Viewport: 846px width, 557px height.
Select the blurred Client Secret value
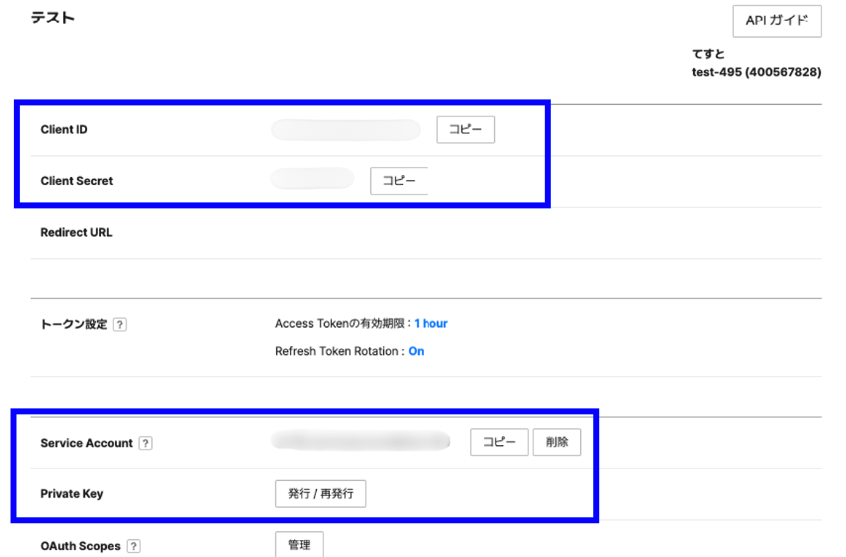313,180
